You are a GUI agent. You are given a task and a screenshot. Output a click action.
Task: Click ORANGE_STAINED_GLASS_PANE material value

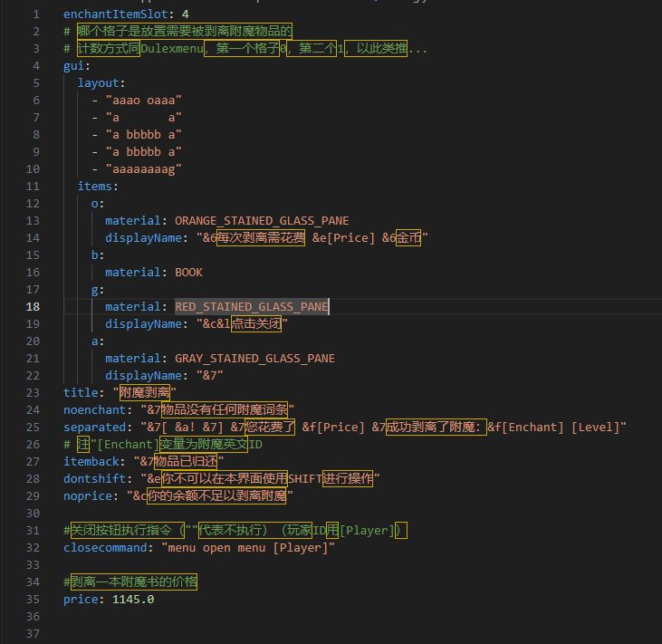pyautogui.click(x=262, y=221)
